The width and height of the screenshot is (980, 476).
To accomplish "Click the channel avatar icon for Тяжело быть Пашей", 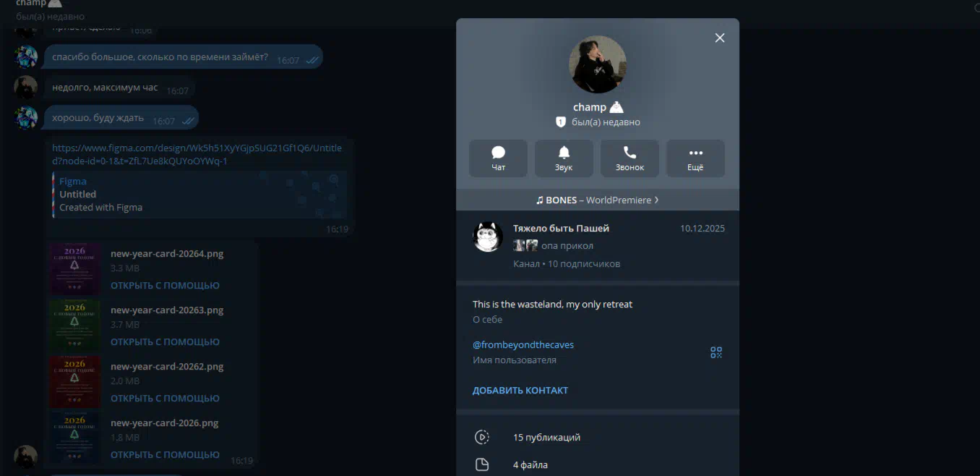I will pyautogui.click(x=488, y=237).
